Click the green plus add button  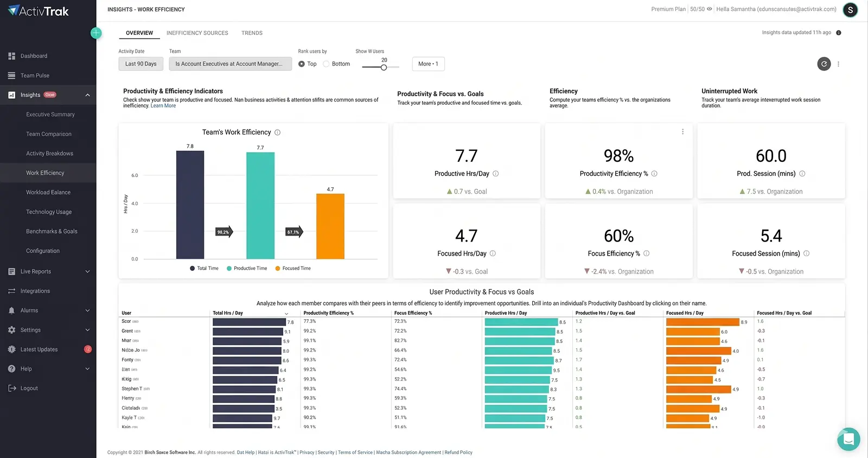pos(96,33)
